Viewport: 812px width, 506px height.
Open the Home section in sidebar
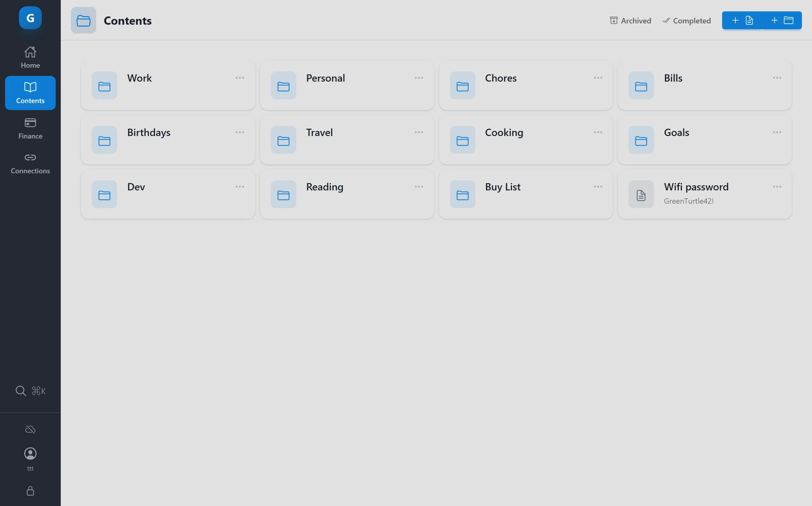tap(30, 56)
